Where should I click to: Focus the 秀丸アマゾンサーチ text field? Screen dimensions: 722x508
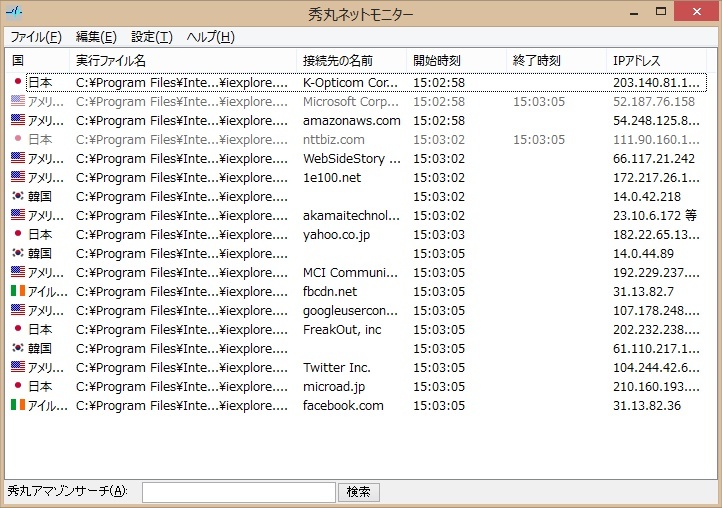(238, 492)
